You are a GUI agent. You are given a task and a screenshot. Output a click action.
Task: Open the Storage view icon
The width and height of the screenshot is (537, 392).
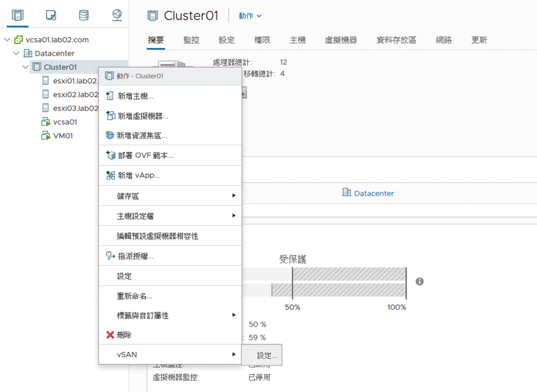click(84, 15)
